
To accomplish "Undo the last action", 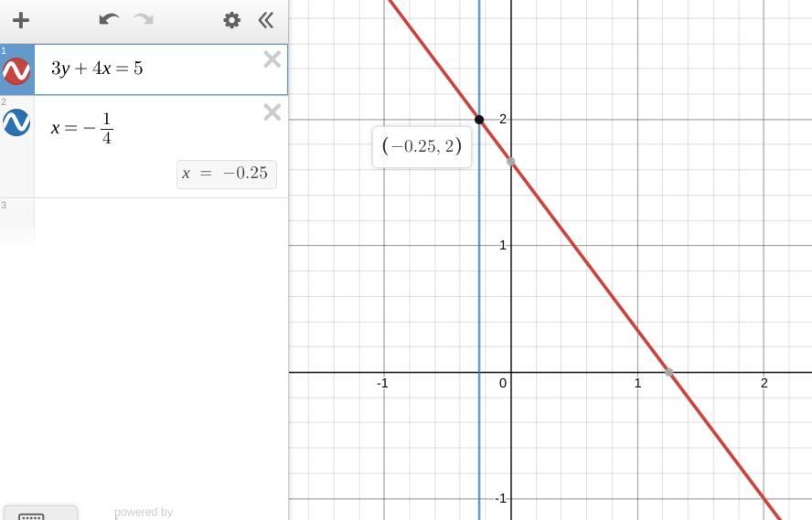I will (x=109, y=20).
